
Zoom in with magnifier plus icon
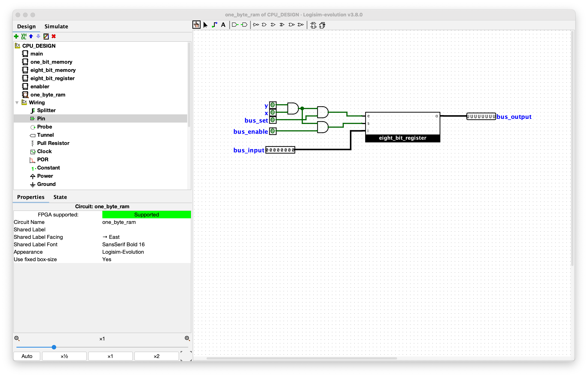(x=187, y=338)
